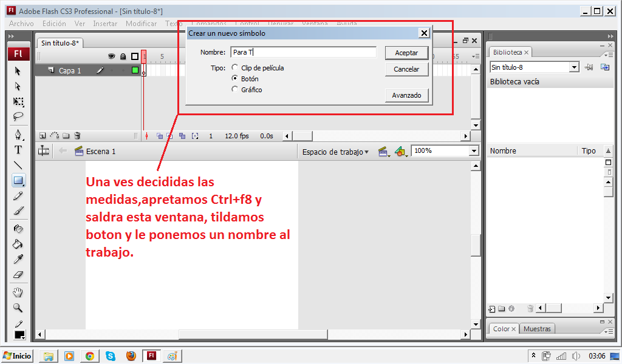Open the 100% zoom dropdown
The image size is (622, 364).
474,151
